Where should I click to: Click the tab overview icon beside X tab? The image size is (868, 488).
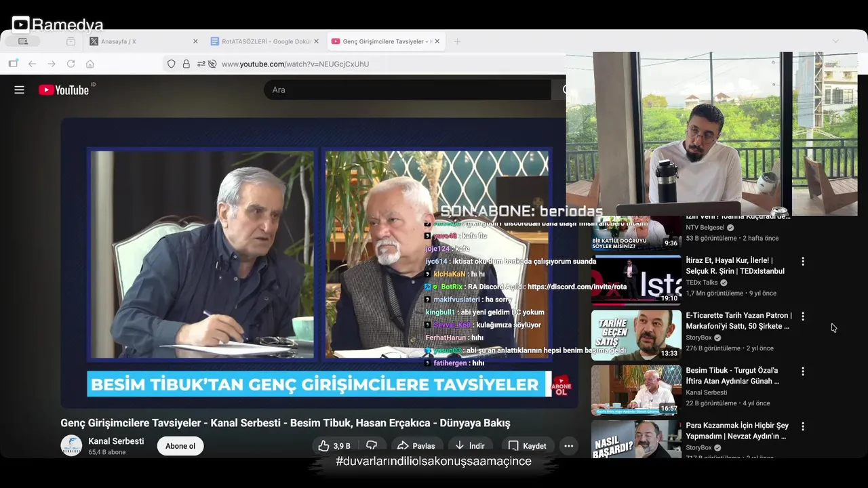pyautogui.click(x=71, y=41)
